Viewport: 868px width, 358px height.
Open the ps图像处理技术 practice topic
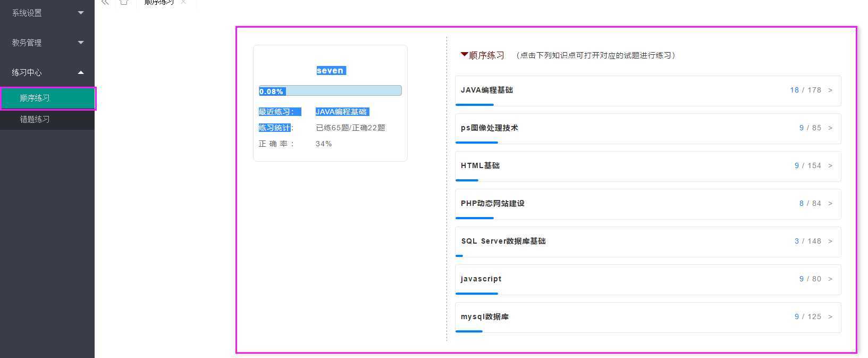click(489, 128)
